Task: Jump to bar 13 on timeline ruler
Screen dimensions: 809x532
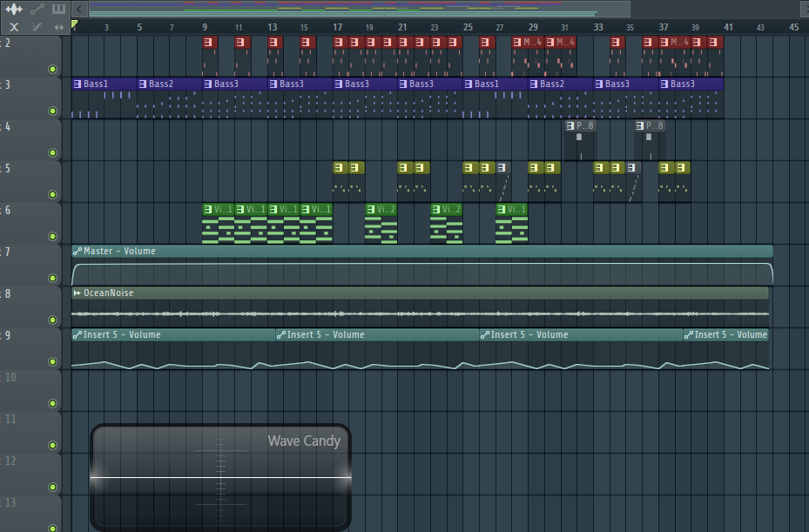Action: click(x=273, y=27)
